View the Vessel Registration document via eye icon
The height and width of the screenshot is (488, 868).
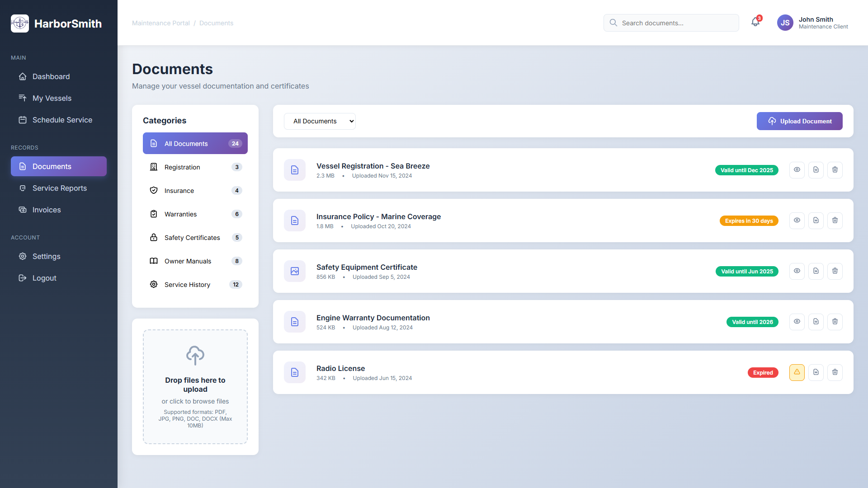click(x=797, y=170)
